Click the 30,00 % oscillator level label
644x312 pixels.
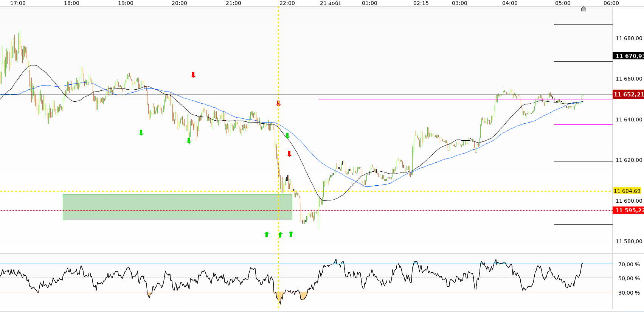tap(629, 293)
